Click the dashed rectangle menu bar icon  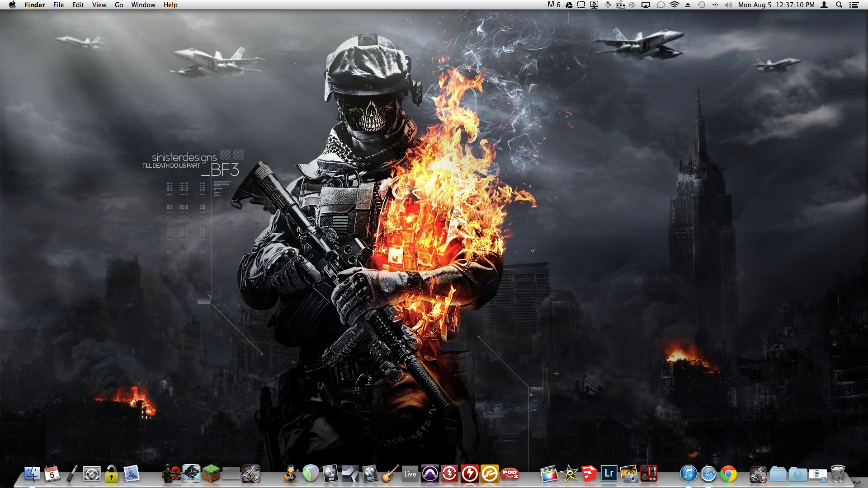pyautogui.click(x=581, y=5)
